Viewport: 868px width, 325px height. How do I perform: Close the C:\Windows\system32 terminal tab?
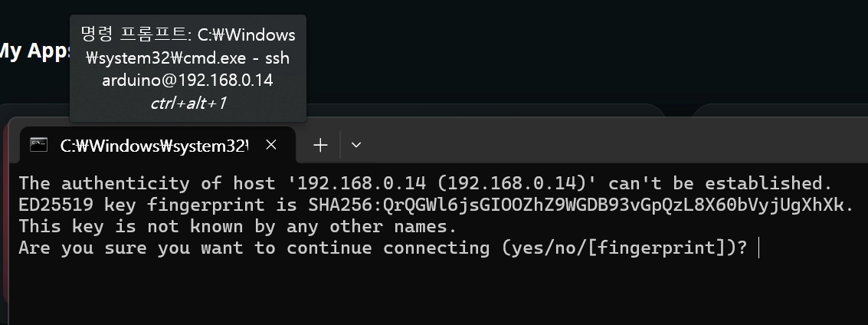point(270,145)
